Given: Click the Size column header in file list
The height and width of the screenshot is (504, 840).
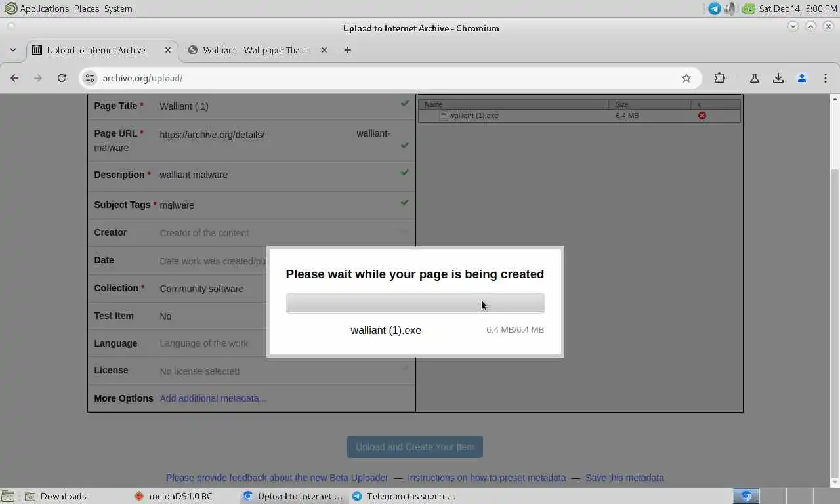Looking at the screenshot, I should point(650,104).
